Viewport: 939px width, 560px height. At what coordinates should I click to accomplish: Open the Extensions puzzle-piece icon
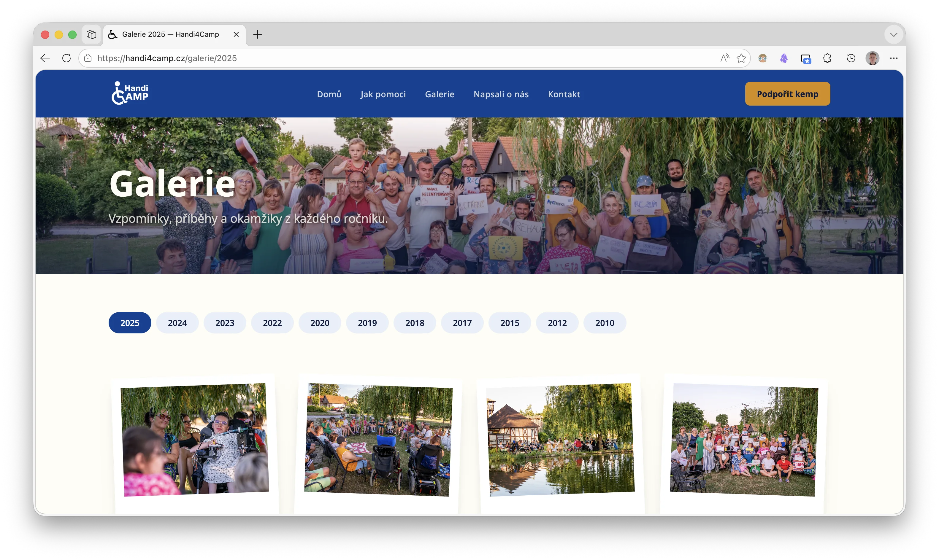pos(827,58)
